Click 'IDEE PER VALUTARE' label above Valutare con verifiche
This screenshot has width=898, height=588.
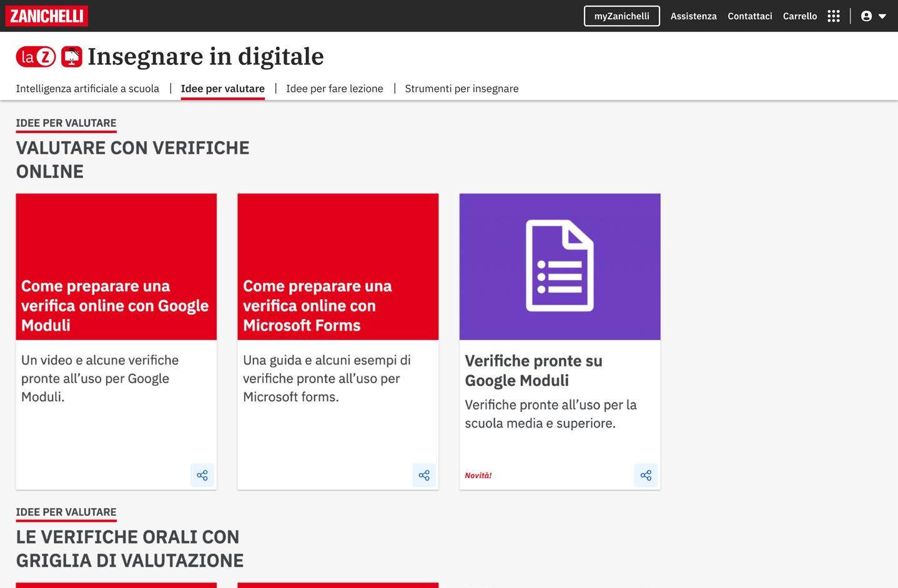tap(66, 123)
